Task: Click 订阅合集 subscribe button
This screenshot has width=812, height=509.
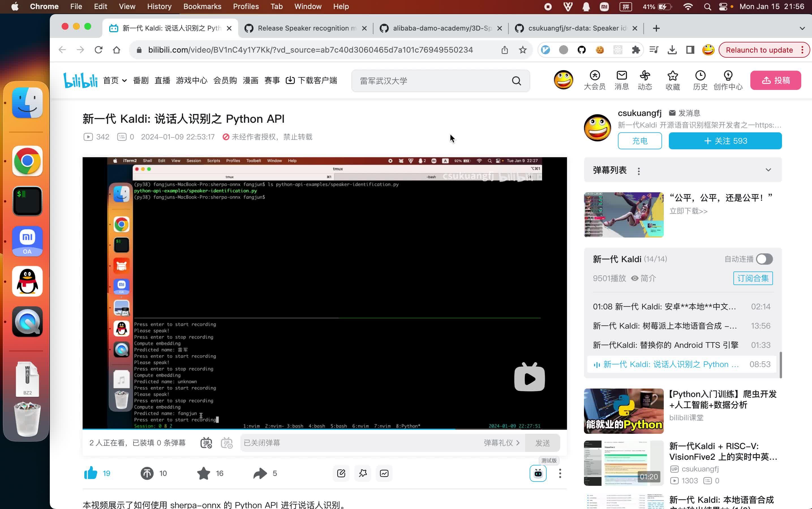Action: click(753, 278)
